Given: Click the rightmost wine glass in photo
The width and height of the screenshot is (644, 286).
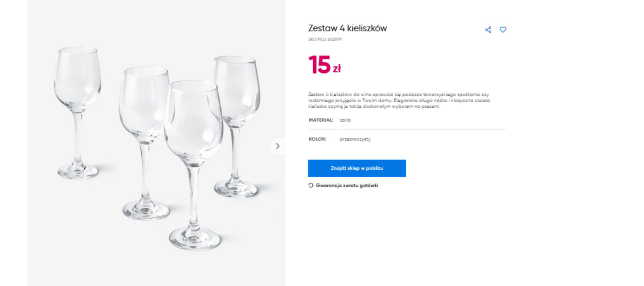Looking at the screenshot, I should click(x=236, y=126).
